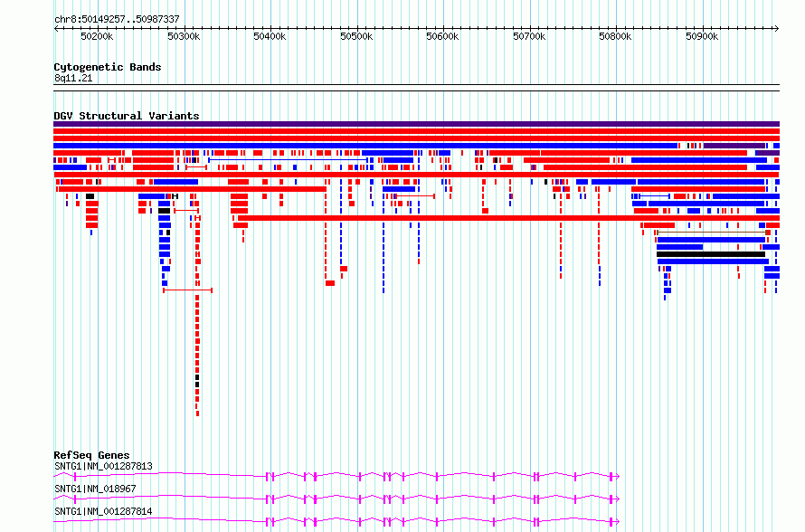Open the SNTG1|NM_001287814 gene label
The height and width of the screenshot is (532, 805).
(x=103, y=511)
